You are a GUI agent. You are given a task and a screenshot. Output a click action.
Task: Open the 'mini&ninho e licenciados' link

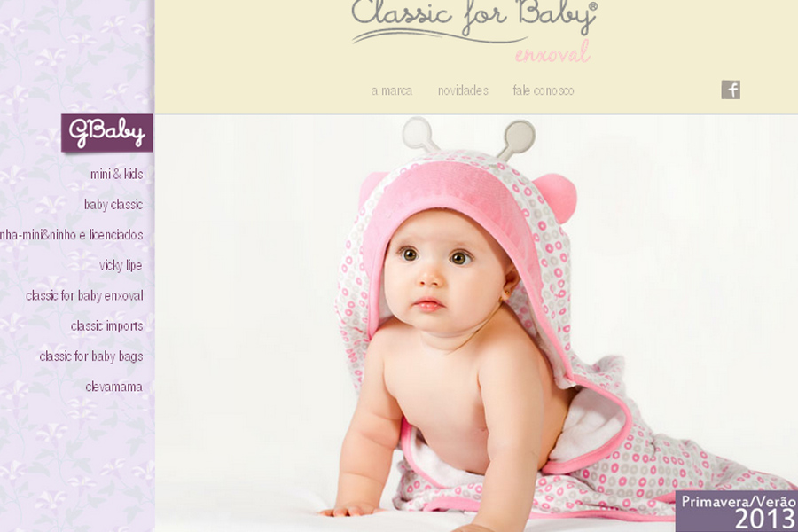[x=71, y=235]
